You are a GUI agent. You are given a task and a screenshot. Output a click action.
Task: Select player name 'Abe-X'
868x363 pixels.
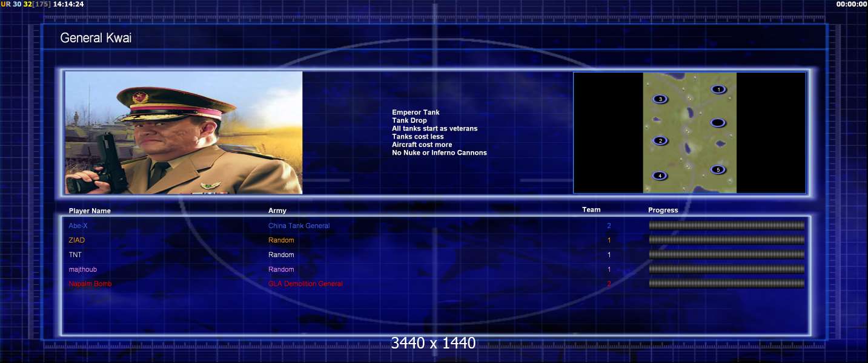pyautogui.click(x=78, y=226)
